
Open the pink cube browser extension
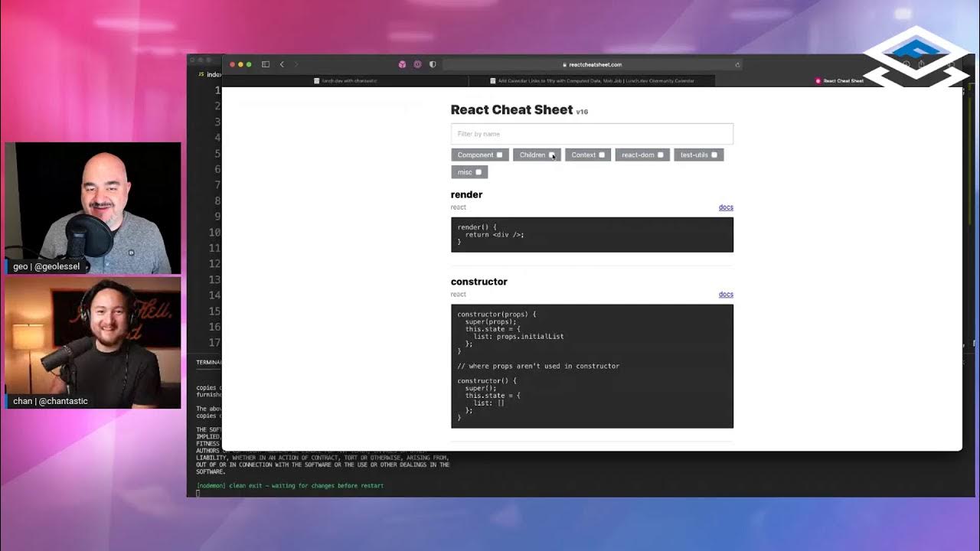[x=402, y=64]
